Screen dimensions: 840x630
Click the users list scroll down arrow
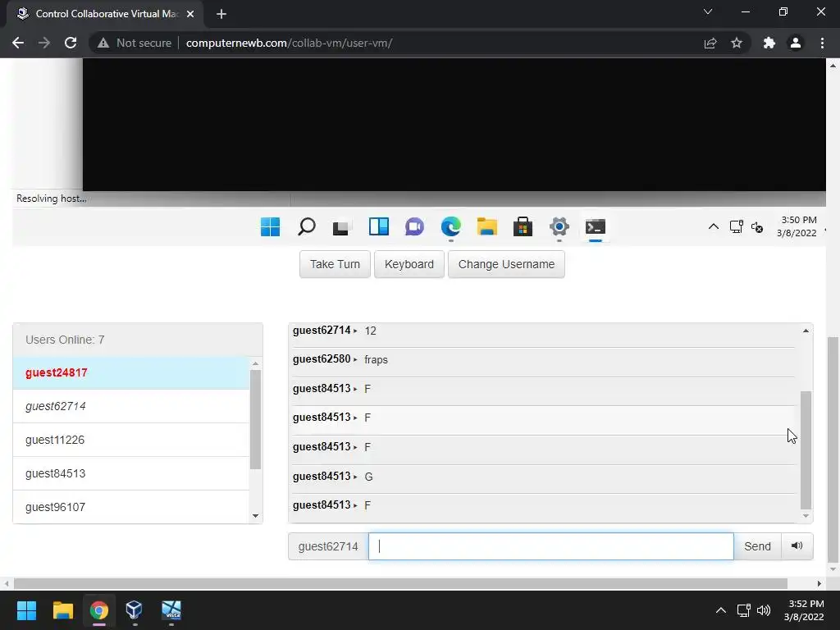coord(256,516)
